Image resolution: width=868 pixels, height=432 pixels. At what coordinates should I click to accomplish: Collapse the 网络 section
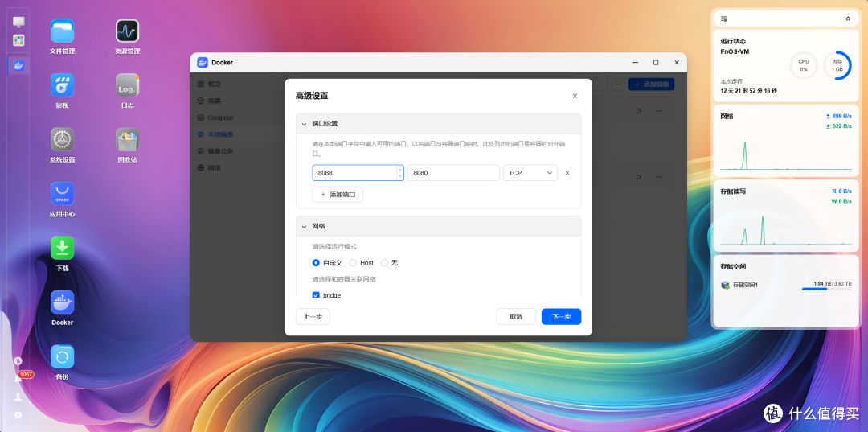[304, 227]
